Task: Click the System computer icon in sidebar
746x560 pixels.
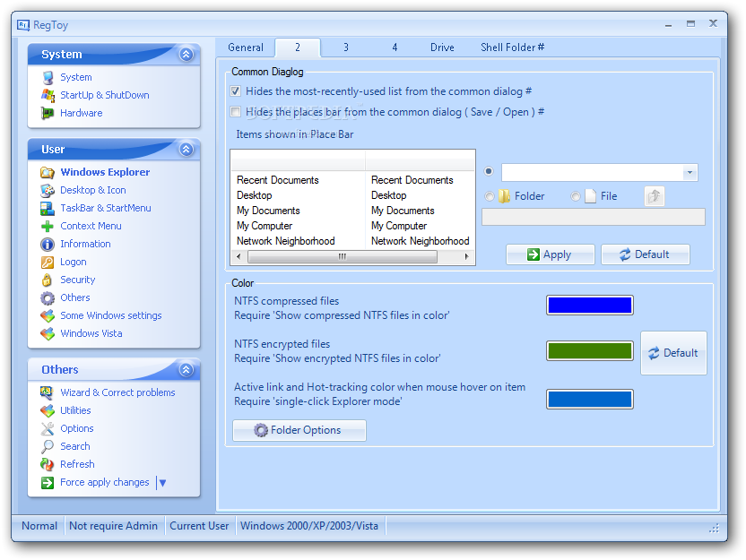Action: point(48,77)
